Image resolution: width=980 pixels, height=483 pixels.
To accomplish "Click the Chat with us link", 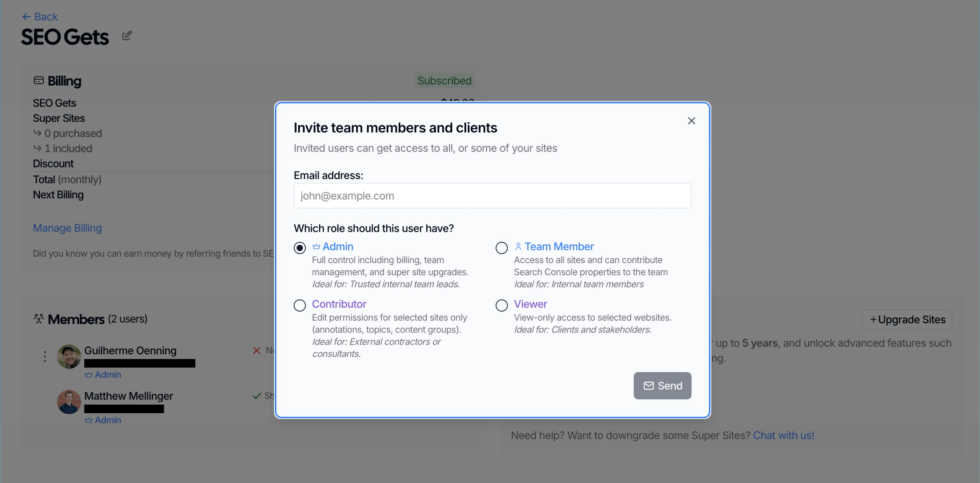I will [784, 435].
